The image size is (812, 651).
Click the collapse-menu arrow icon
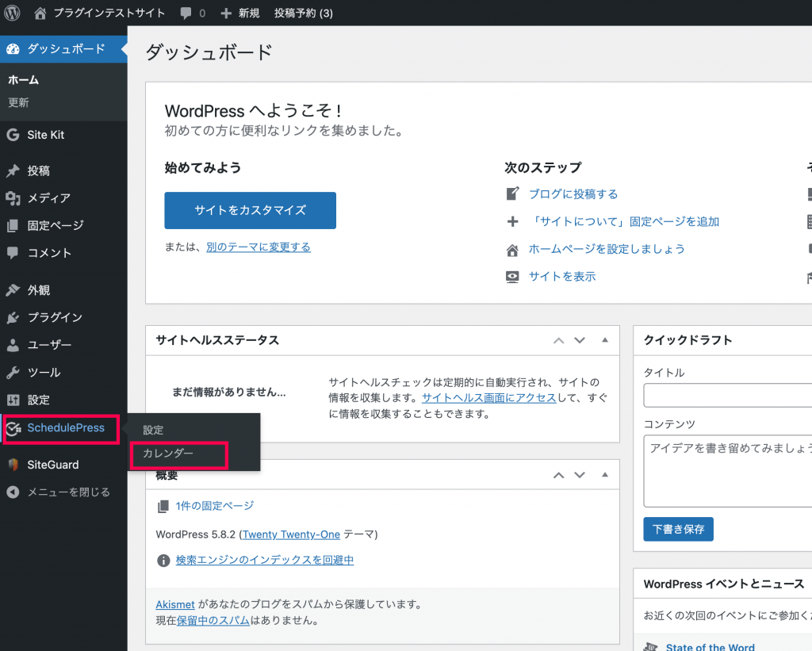(x=13, y=492)
